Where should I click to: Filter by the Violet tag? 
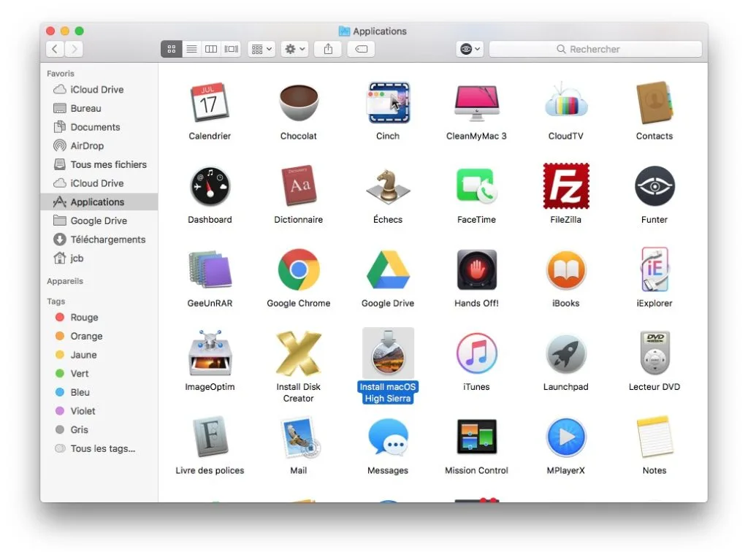pos(99,411)
